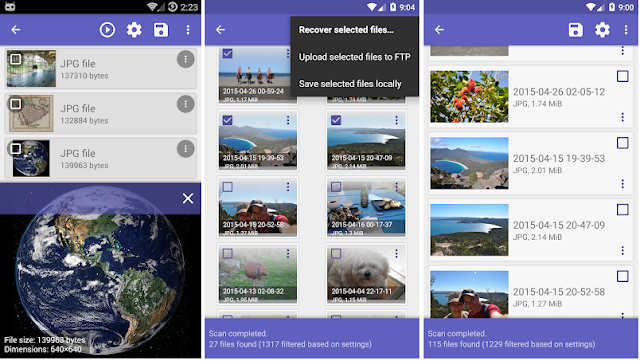Check the 2015-04-13 02-08-32 grid photo
Image resolution: width=640 pixels, height=361 pixels.
[x=227, y=254]
